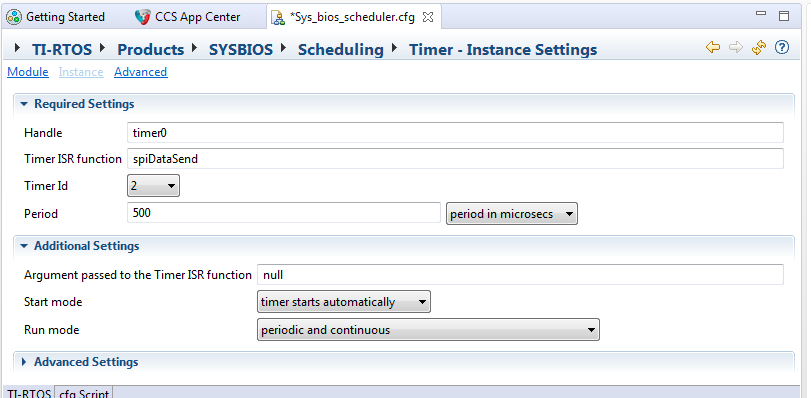Open the breadcrumb arrow before Scheduling

283,48
